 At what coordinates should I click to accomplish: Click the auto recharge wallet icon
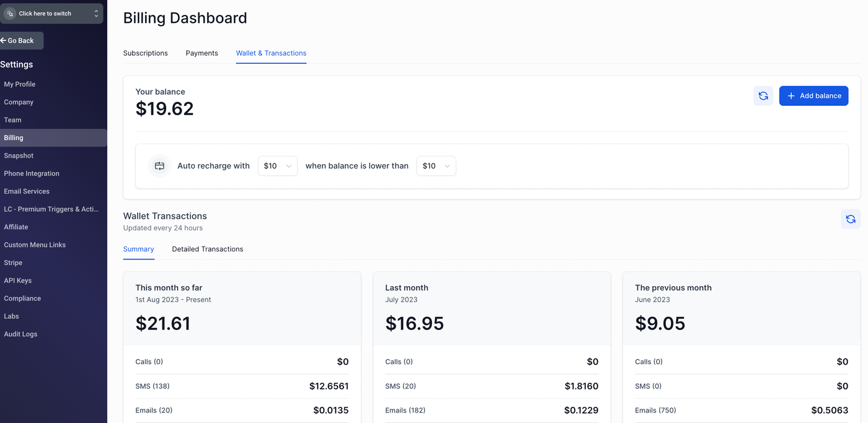click(159, 166)
